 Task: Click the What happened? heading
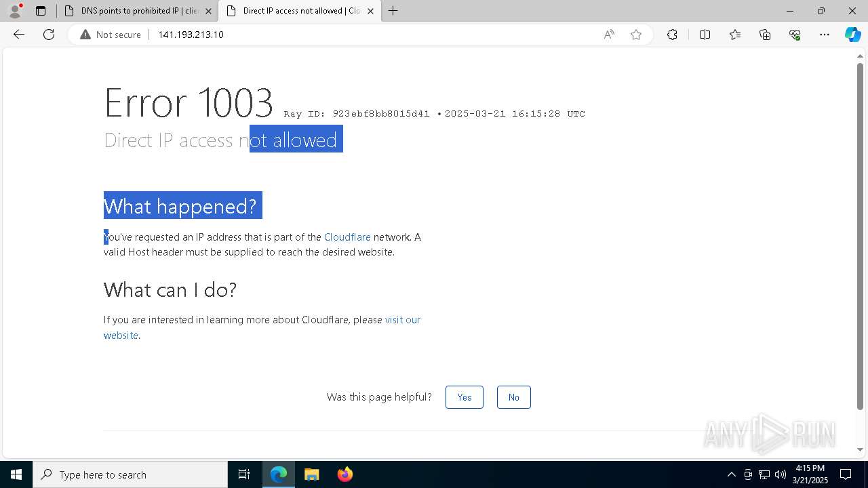click(180, 206)
